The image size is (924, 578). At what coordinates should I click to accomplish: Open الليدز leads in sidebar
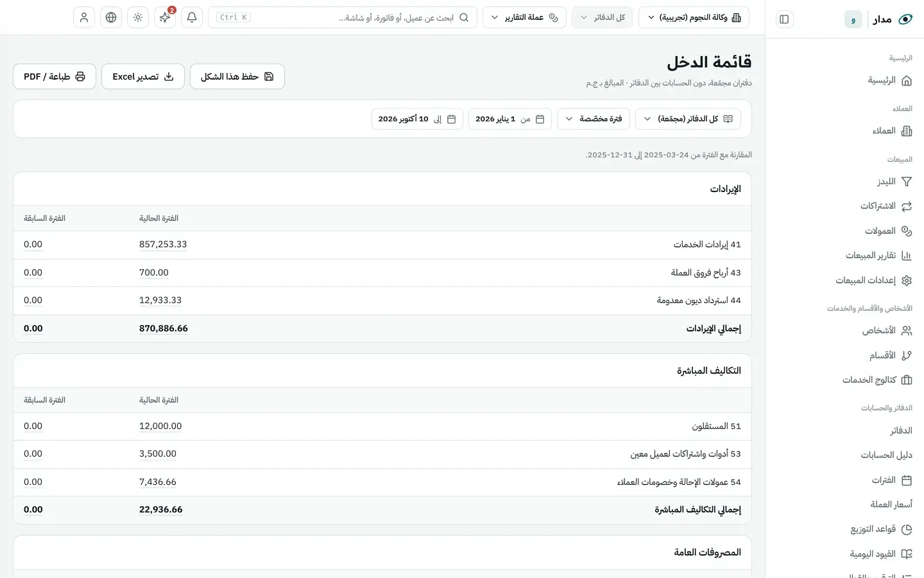click(x=845, y=182)
